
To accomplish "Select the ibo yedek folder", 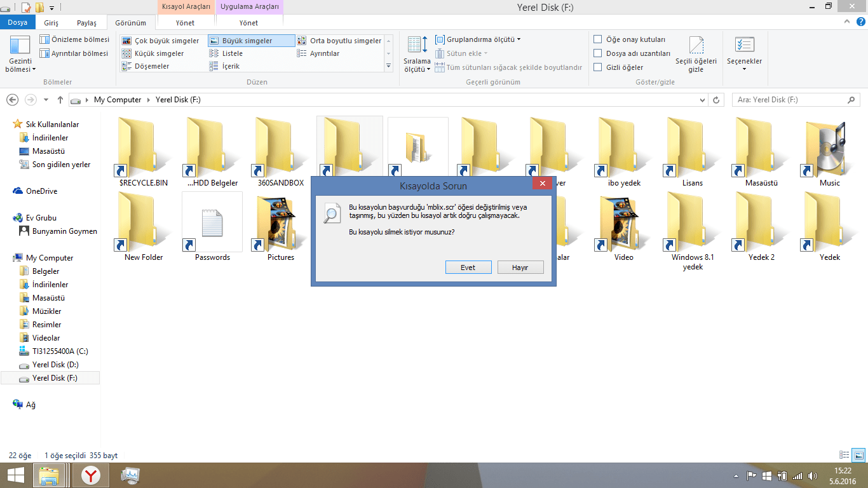I will [x=624, y=152].
